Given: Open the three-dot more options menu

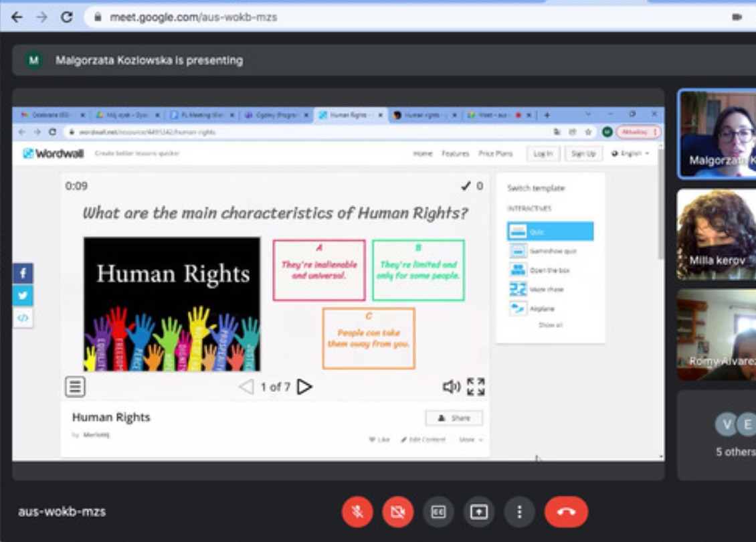Looking at the screenshot, I should click(x=519, y=512).
